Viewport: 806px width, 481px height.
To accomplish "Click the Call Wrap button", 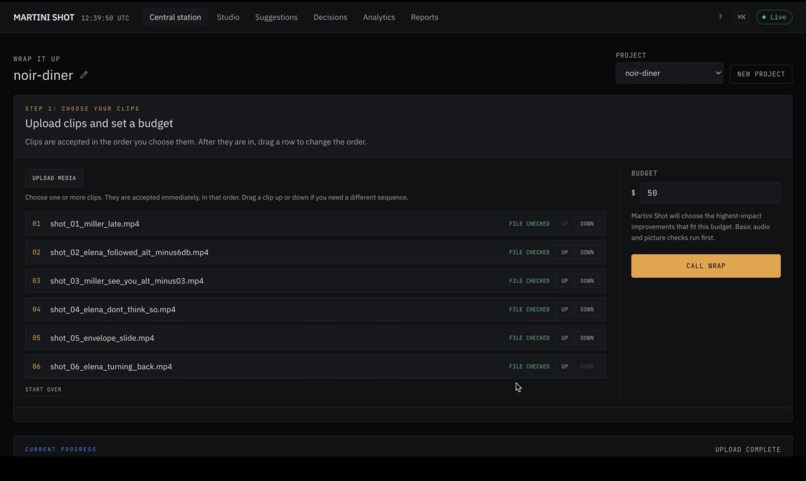I will click(706, 266).
